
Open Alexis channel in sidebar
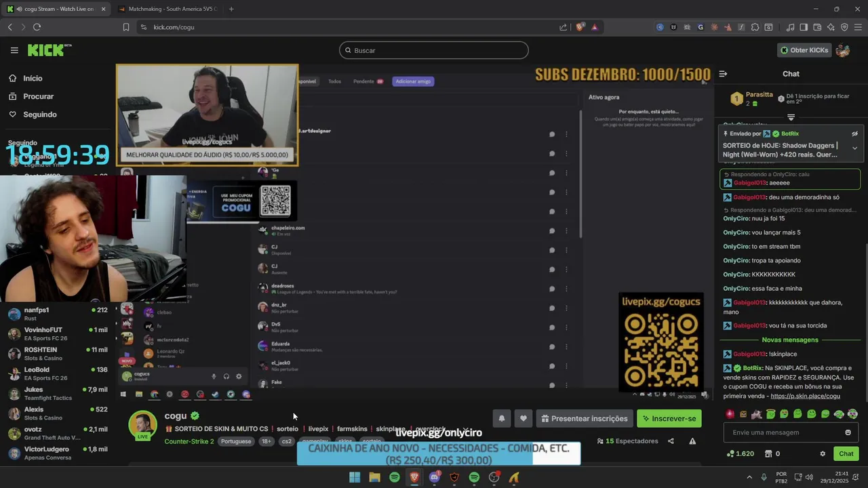58,413
